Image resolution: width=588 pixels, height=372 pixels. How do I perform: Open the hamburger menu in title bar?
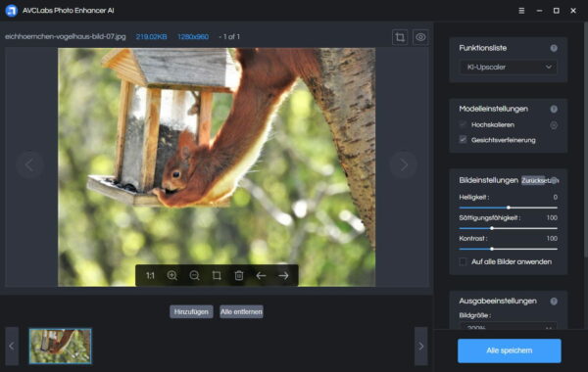coord(521,11)
